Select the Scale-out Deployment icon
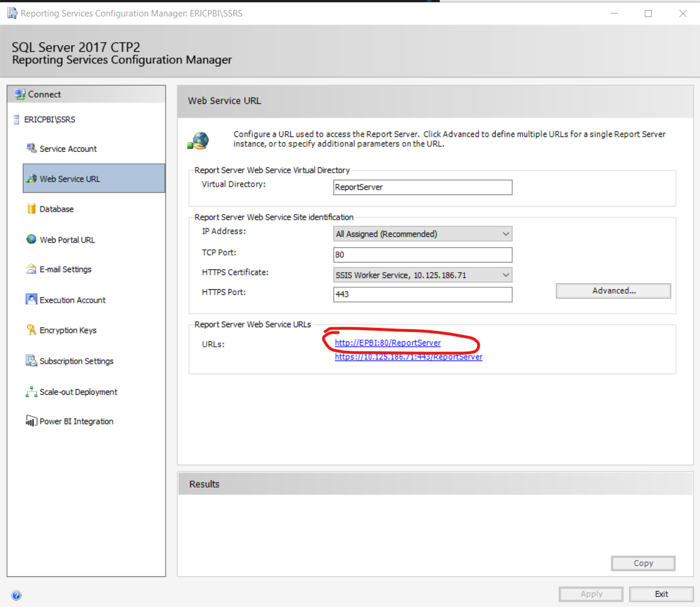The image size is (700, 607). coord(31,391)
